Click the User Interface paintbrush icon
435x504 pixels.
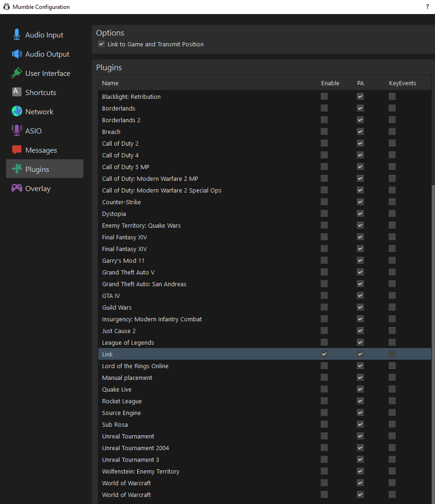tap(17, 73)
